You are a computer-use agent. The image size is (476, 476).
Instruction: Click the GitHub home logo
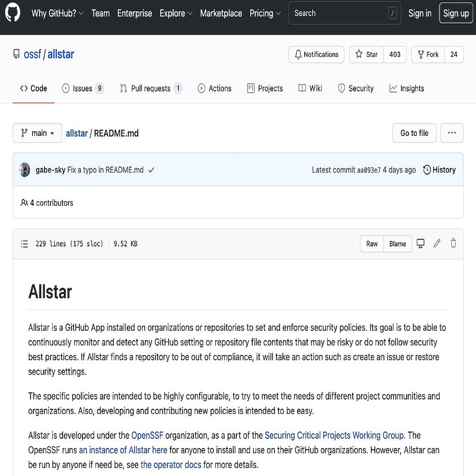tap(12, 13)
